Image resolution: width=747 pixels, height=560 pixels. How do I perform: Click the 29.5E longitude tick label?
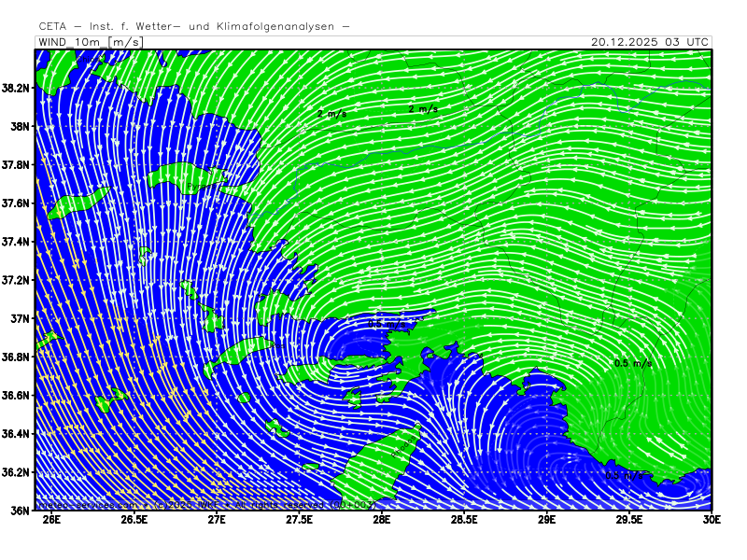coord(628,521)
